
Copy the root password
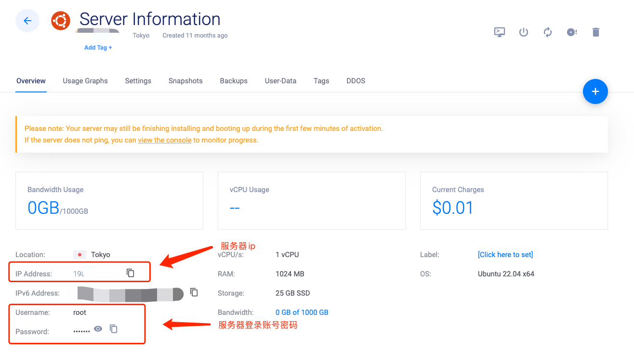[114, 328]
